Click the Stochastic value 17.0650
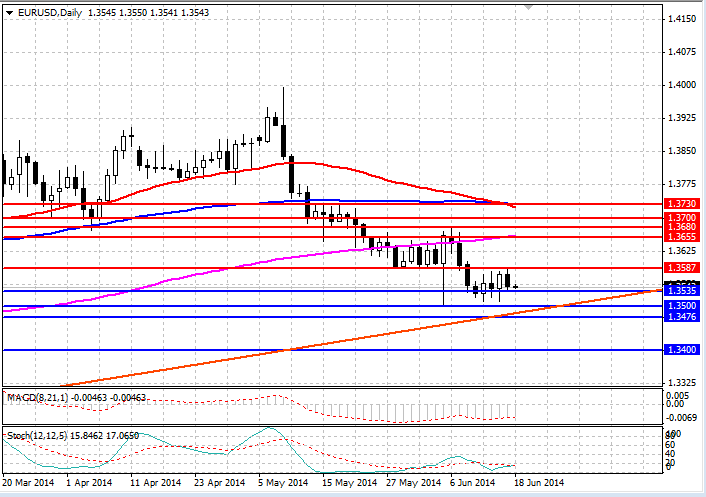Viewport: 706px width, 497px height. (122, 436)
